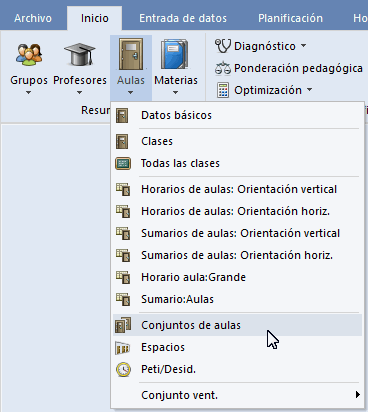Click the Optimización calculator icon
Image resolution: width=368 pixels, height=412 pixels.
coord(223,90)
